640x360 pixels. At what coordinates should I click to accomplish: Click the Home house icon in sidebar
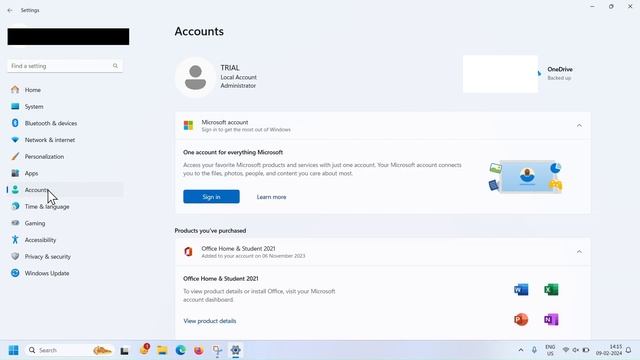tap(15, 90)
